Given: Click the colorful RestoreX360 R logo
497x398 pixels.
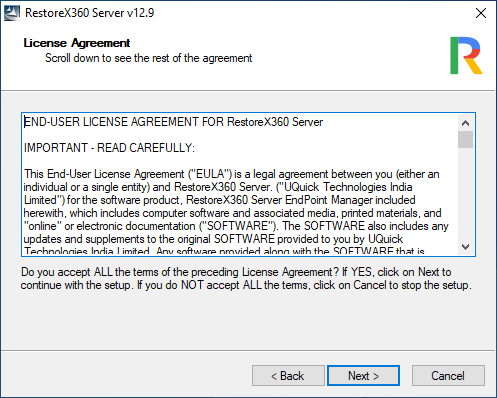Looking at the screenshot, I should 466,55.
